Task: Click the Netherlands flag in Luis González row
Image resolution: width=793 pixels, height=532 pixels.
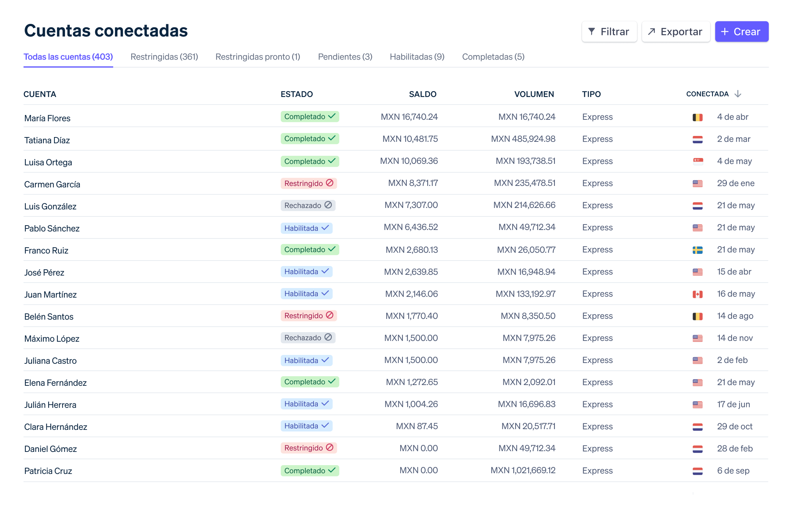Action: [697, 205]
